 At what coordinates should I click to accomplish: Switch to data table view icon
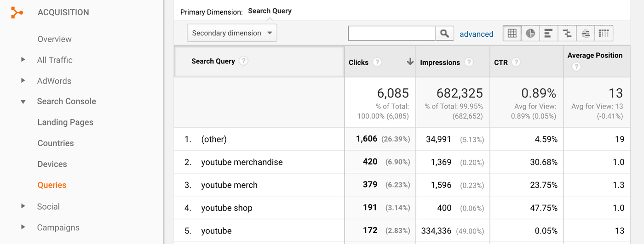click(512, 33)
